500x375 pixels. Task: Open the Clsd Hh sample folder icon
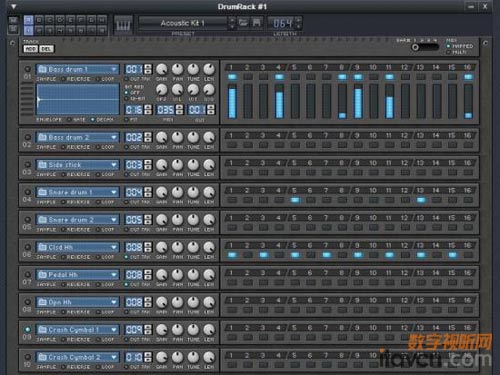pos(42,247)
